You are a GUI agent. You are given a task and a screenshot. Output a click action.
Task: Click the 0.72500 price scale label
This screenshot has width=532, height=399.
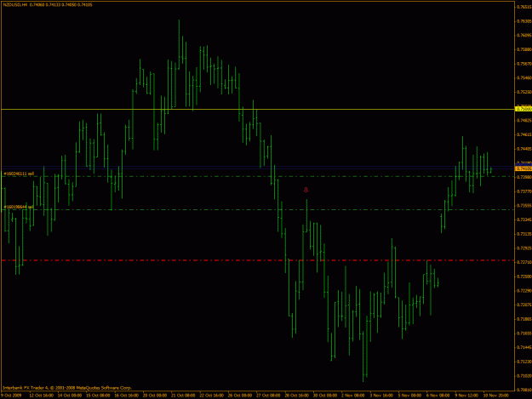pyautogui.click(x=524, y=276)
